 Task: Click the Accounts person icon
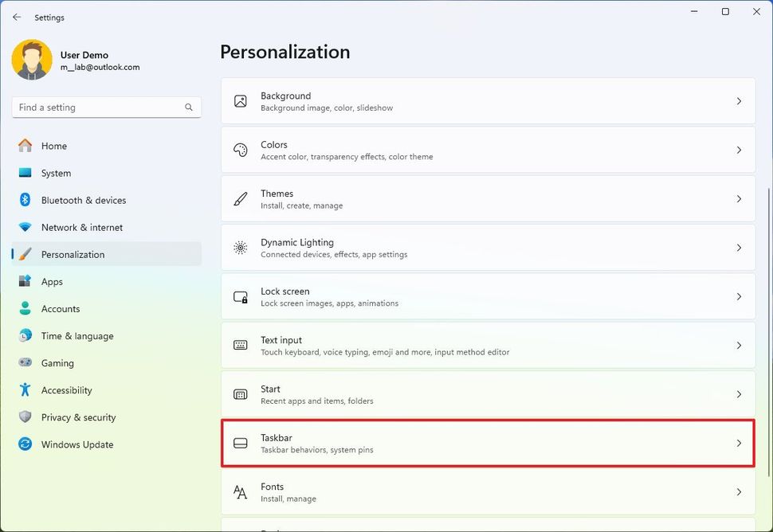(x=26, y=308)
